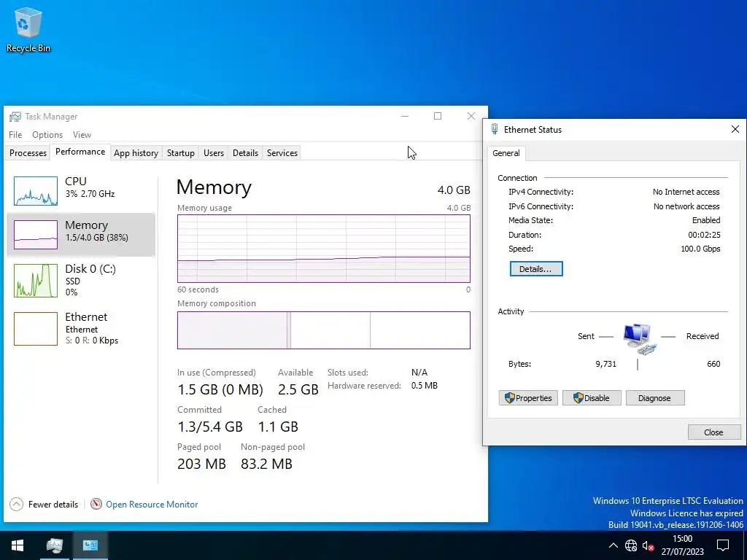Click the Disable adapter button
Screen dimensions: 747x560
(591, 398)
